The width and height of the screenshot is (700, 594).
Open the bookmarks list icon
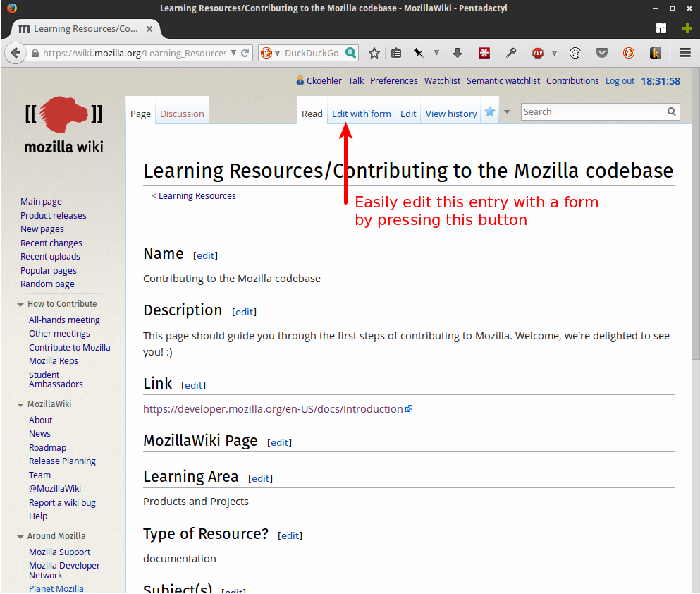tap(395, 53)
